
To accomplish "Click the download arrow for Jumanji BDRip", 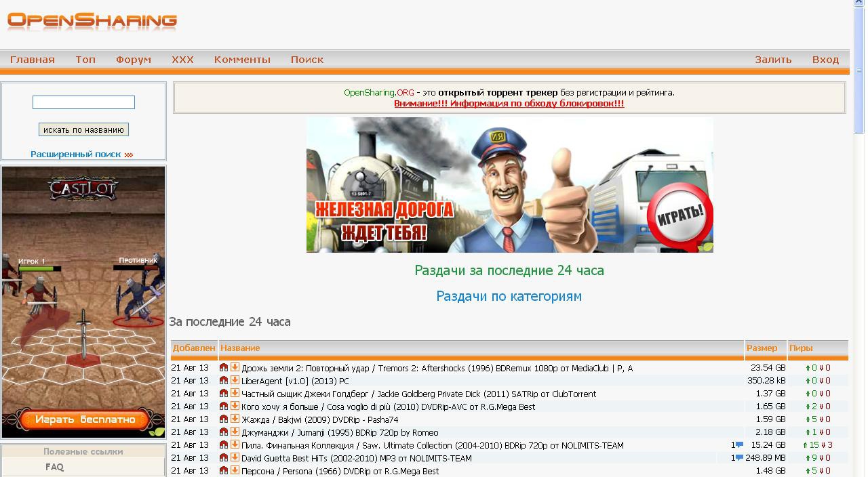I will click(235, 432).
